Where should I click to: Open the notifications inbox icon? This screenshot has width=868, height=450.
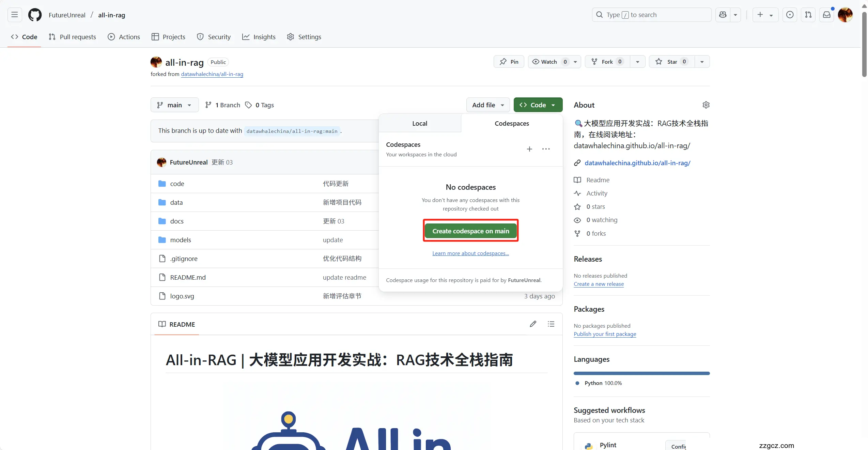[x=826, y=15]
